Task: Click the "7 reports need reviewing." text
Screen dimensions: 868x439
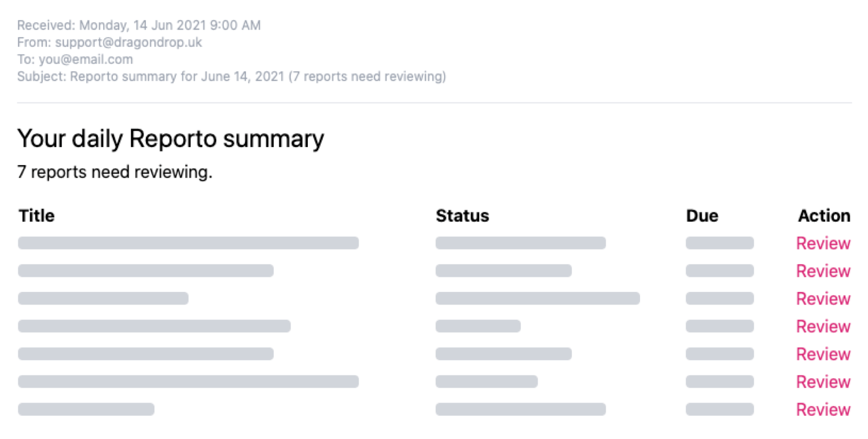Action: point(115,172)
